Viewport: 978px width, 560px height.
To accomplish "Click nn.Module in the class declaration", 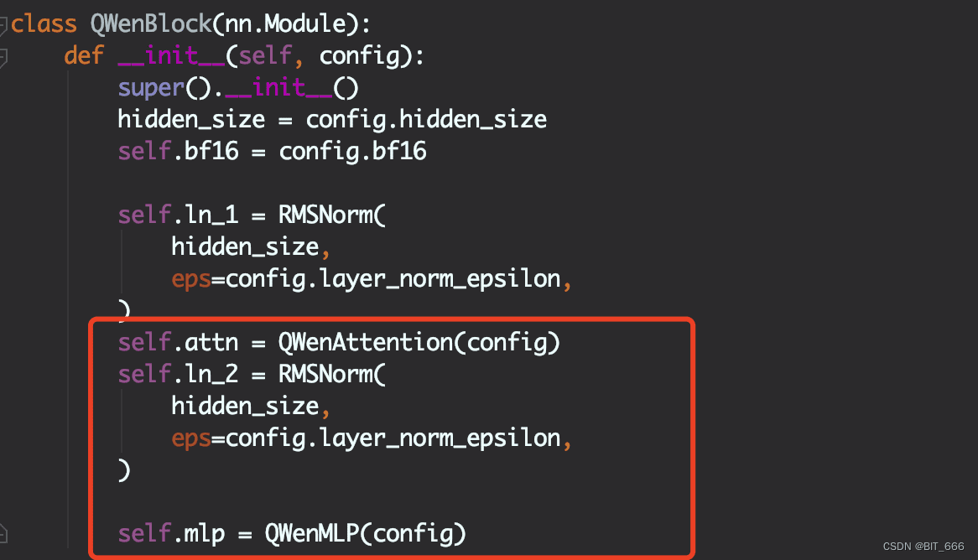I will point(285,24).
